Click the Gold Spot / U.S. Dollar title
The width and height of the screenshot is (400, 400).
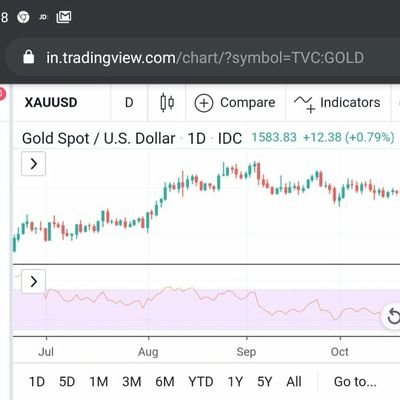coord(99,138)
